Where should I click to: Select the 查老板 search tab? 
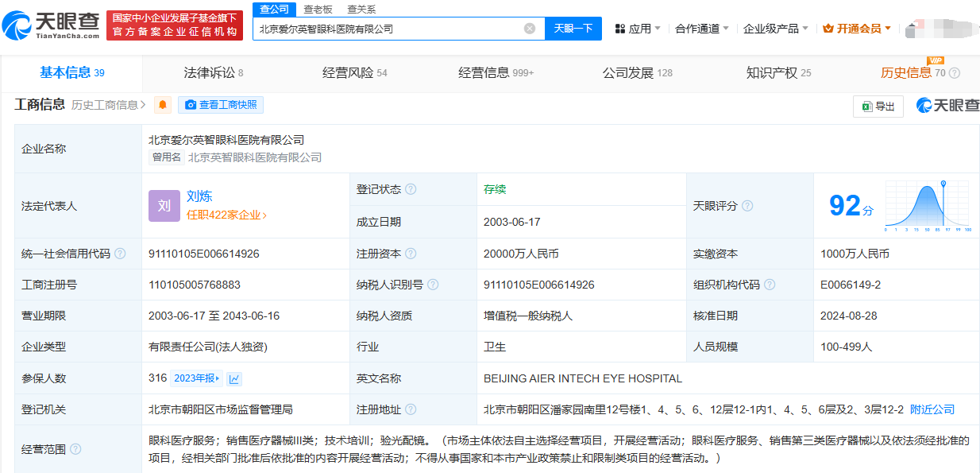pos(318,10)
